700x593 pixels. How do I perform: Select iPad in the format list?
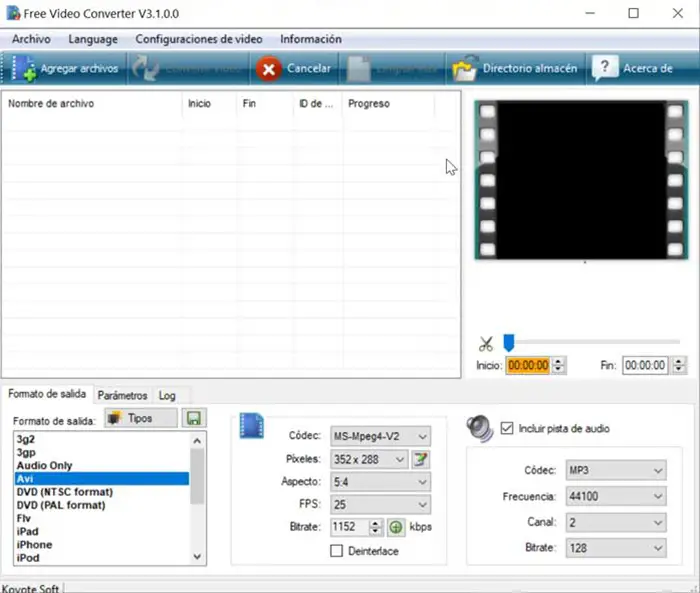[x=102, y=531]
